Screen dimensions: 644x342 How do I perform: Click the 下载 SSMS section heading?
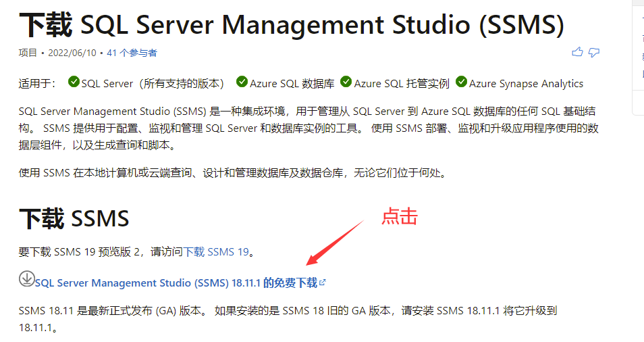point(74,218)
